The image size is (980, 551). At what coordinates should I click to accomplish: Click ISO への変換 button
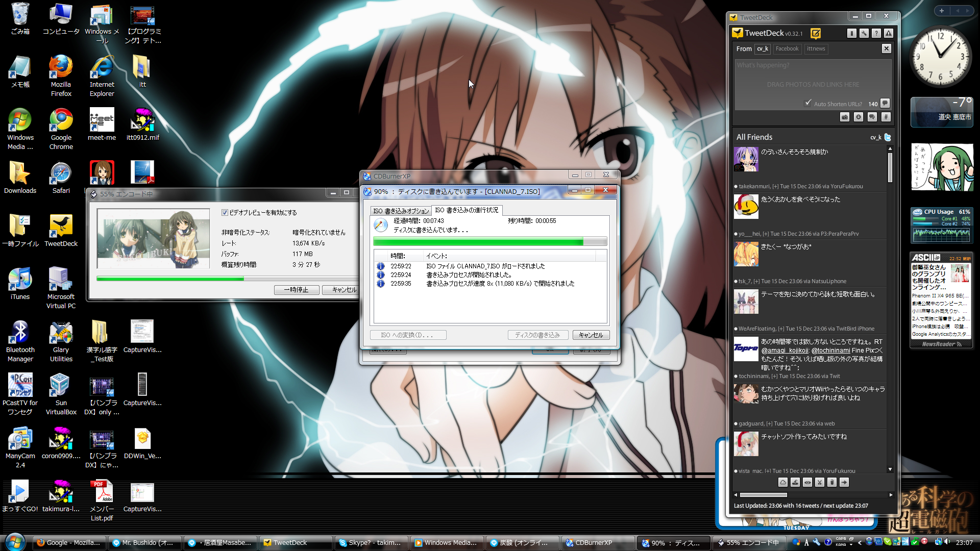click(408, 335)
